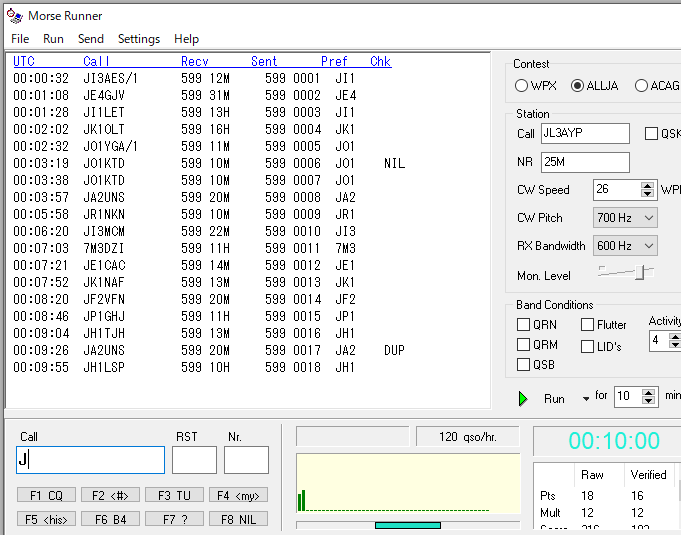This screenshot has width=681, height=535.
Task: Click the run duration minutes field 10
Action: 628,396
